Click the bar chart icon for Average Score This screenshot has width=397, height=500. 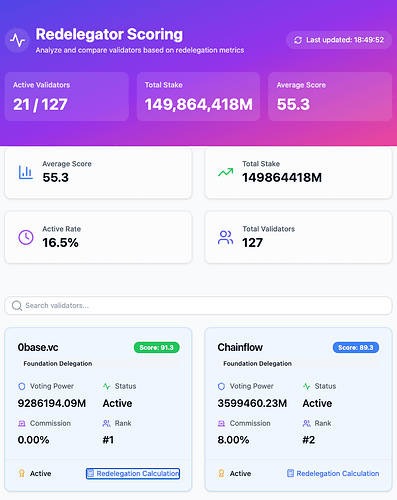tap(26, 172)
